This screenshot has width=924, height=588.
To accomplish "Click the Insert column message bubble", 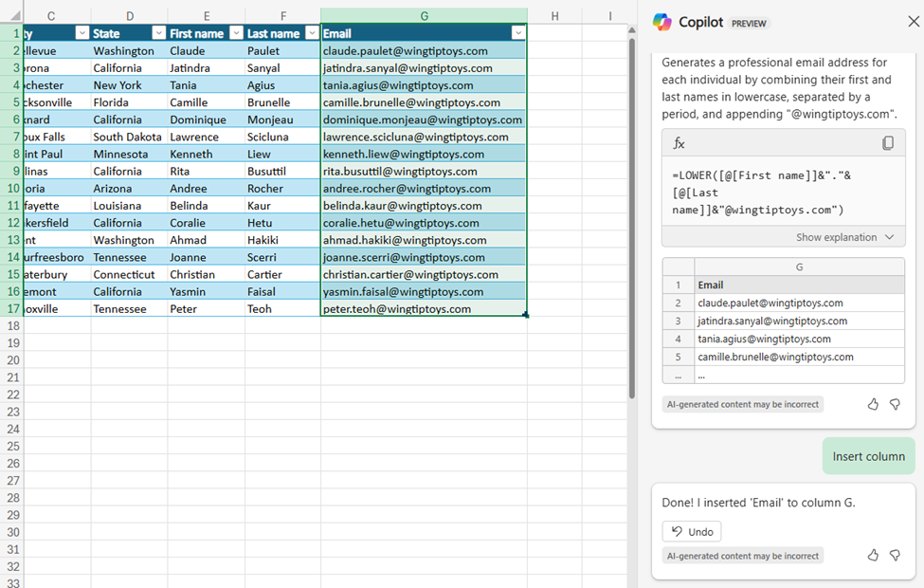I will [869, 456].
